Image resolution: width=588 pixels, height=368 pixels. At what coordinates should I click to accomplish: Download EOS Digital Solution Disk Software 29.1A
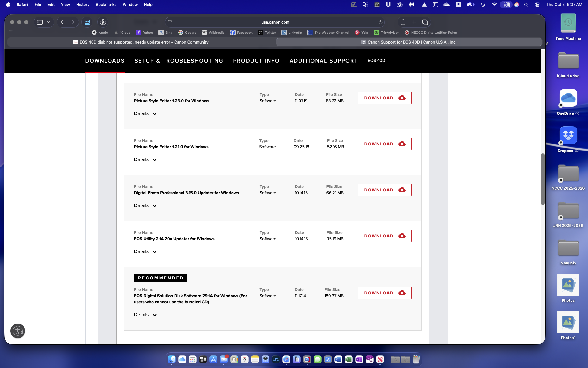pyautogui.click(x=384, y=293)
